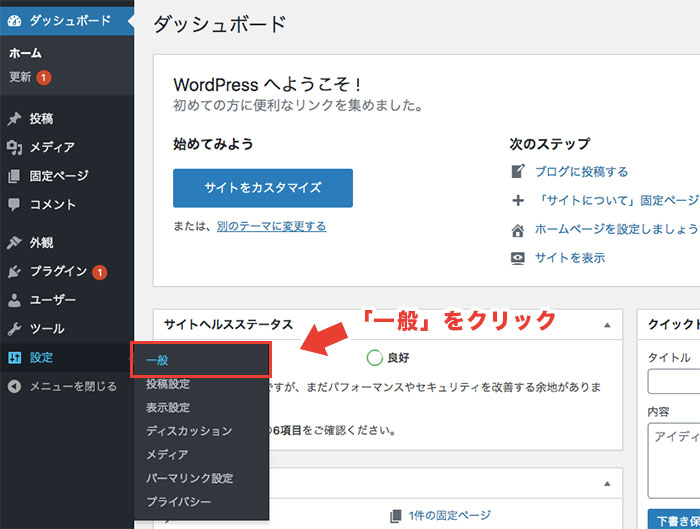Click the paintbrush icon beside 外観
This screenshot has width=700, height=529.
coord(14,242)
